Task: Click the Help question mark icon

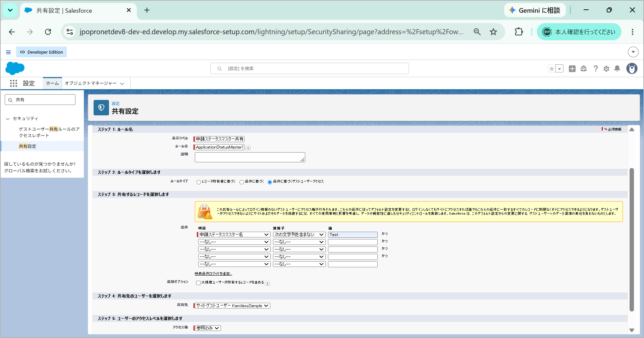Action: point(596,68)
